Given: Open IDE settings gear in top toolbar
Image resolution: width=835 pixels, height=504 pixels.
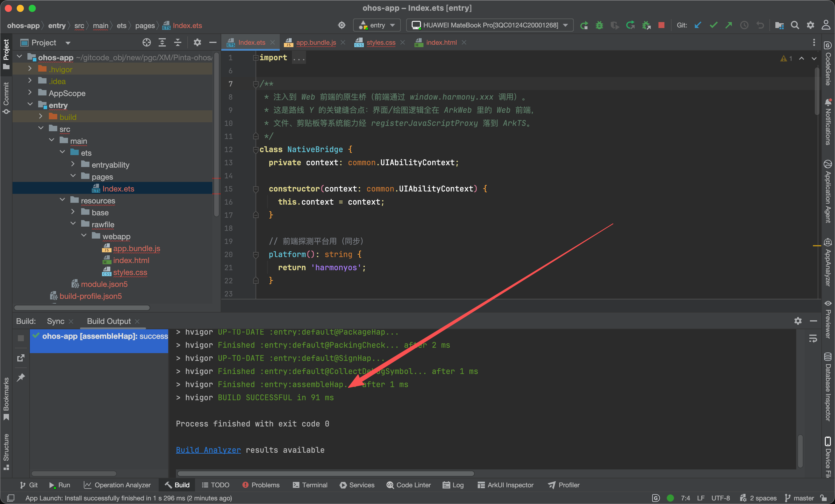Looking at the screenshot, I should pos(810,25).
